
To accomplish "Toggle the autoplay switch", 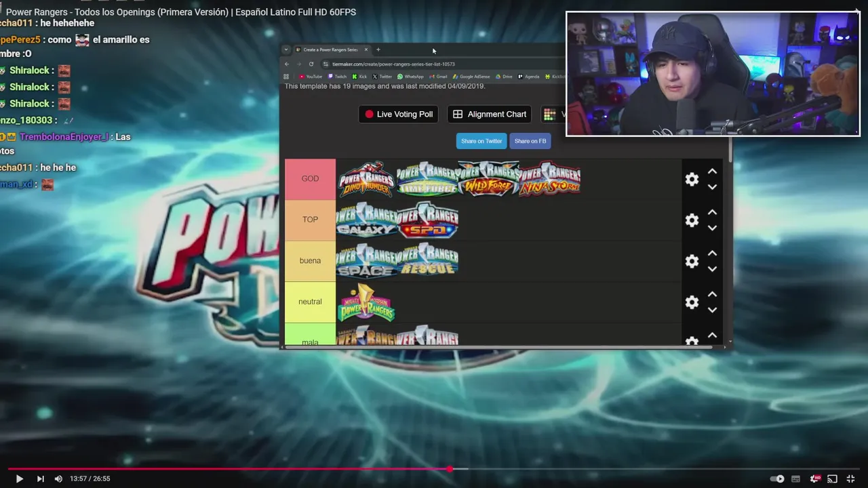I will coord(777,479).
